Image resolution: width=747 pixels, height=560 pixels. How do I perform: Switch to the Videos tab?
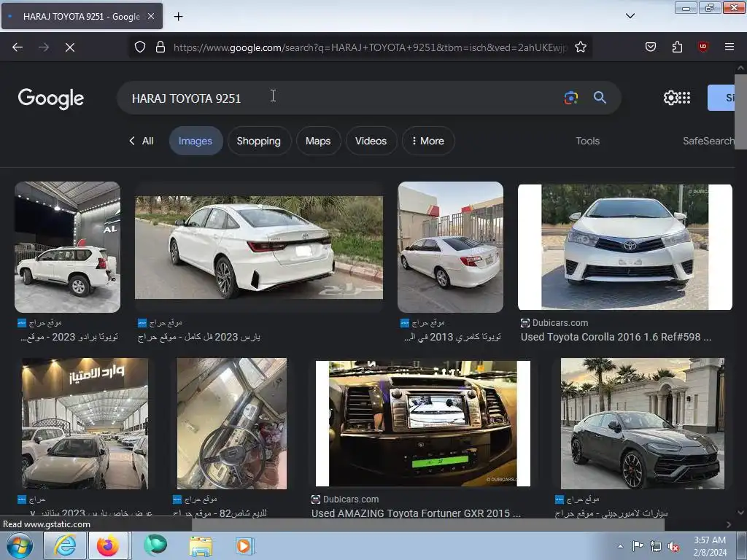(371, 141)
